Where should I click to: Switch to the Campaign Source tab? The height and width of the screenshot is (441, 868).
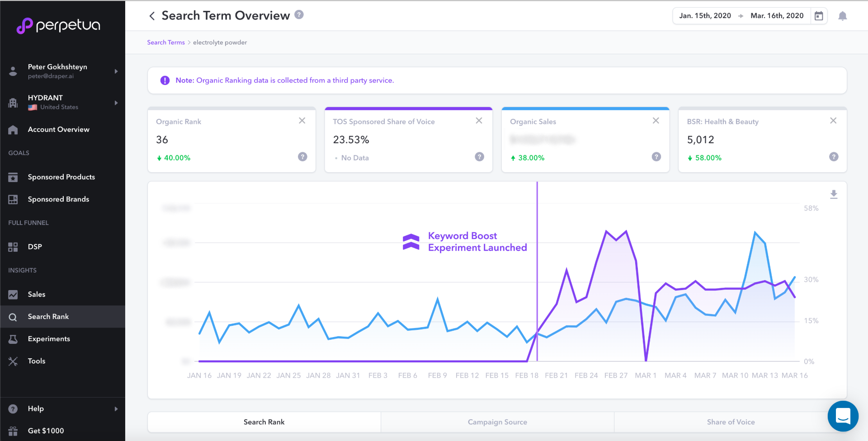[497, 422]
